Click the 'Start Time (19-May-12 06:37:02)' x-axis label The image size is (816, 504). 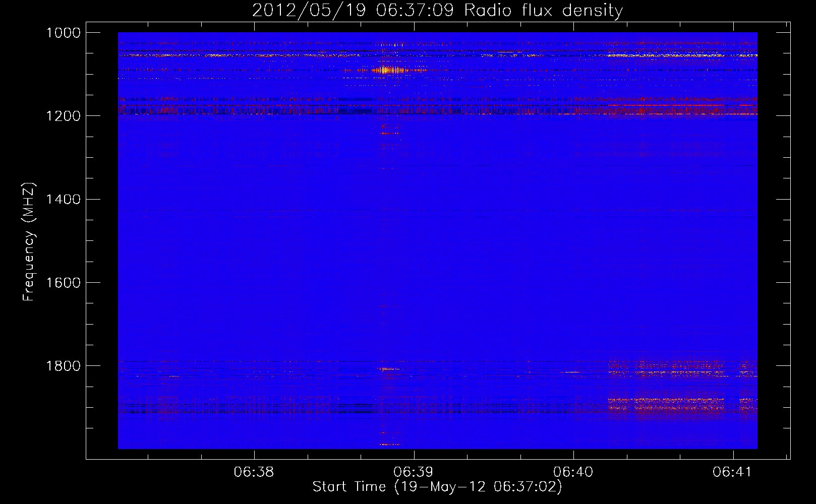[437, 487]
